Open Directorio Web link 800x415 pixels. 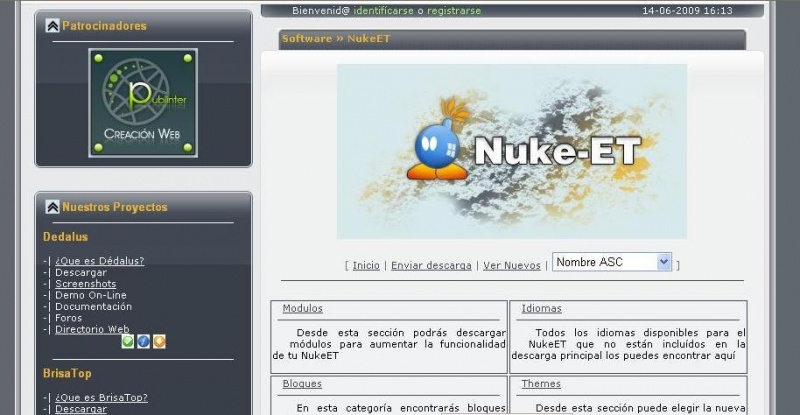coord(92,329)
